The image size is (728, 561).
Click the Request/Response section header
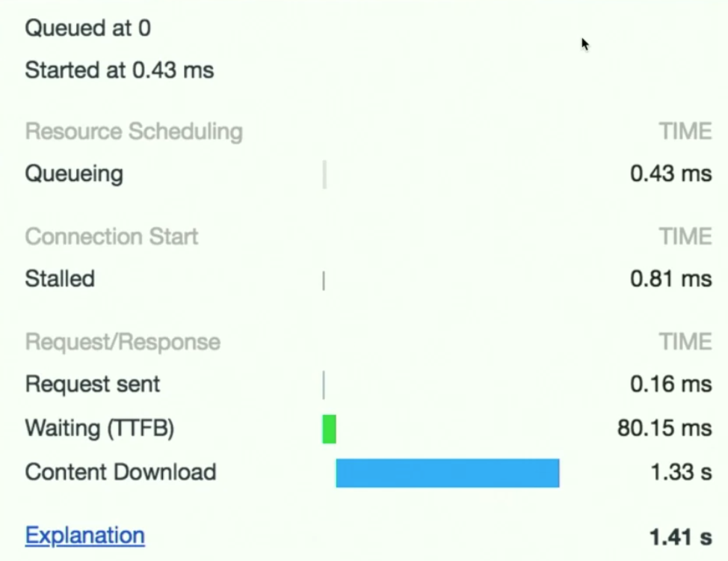point(123,343)
